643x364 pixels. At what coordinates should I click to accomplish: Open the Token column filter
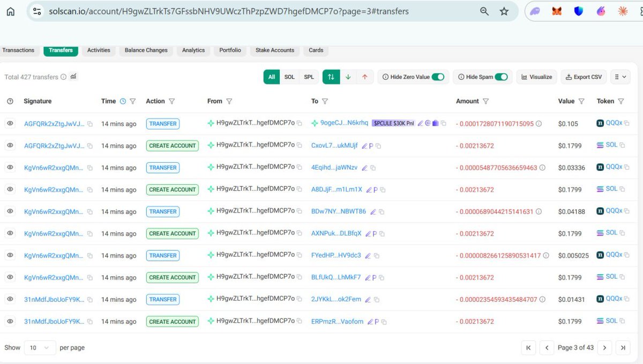pyautogui.click(x=620, y=101)
